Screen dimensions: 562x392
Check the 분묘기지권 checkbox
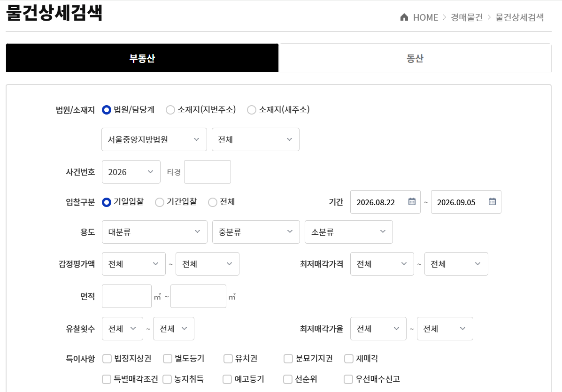click(x=288, y=358)
